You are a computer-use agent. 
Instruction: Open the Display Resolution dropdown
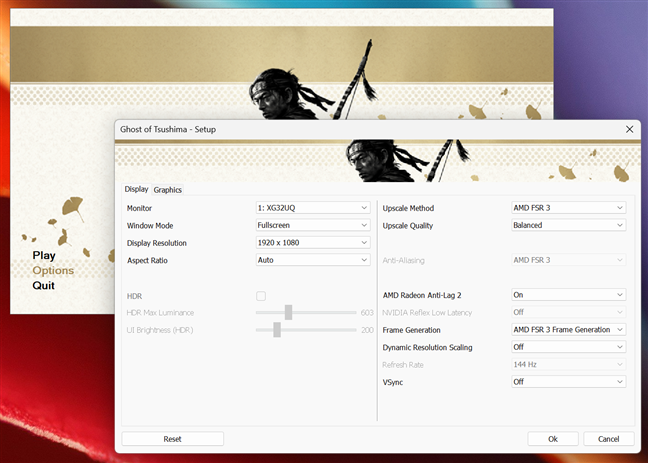[x=313, y=243]
